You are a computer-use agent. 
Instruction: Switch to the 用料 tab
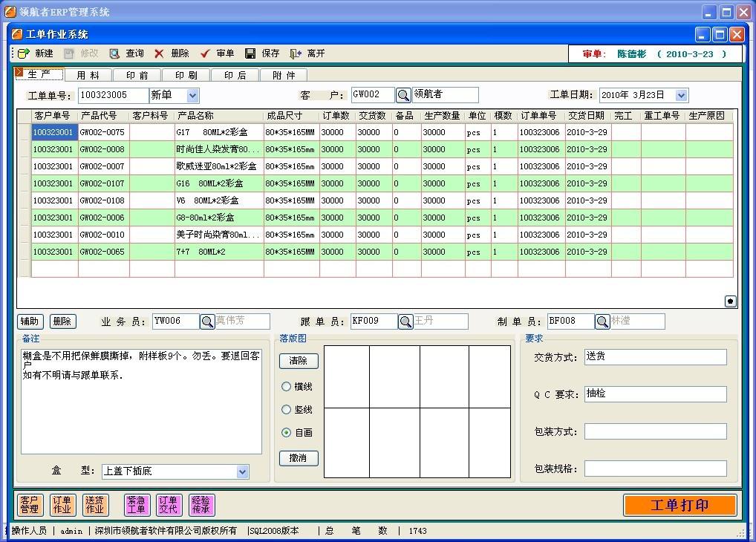(x=88, y=75)
